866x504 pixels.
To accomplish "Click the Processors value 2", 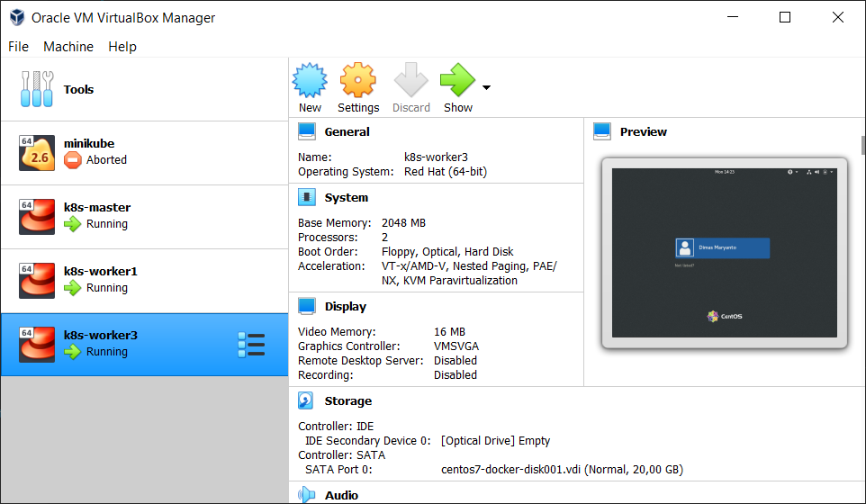I will (384, 238).
